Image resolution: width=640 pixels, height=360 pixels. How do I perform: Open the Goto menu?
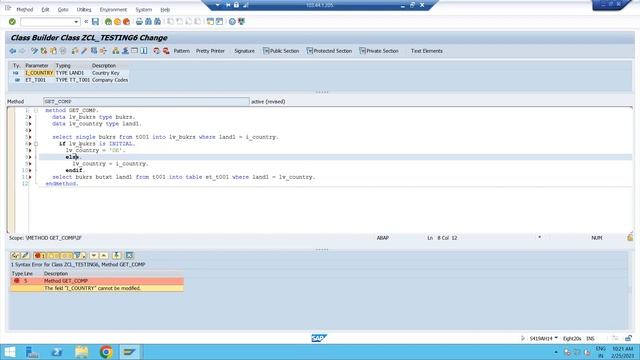[63, 9]
